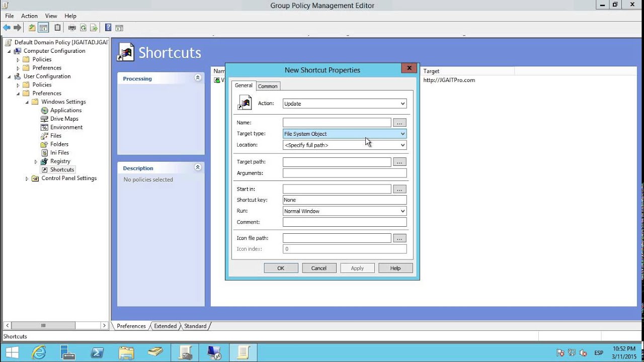Switch to the Extended tab at bottom

pos(166,326)
